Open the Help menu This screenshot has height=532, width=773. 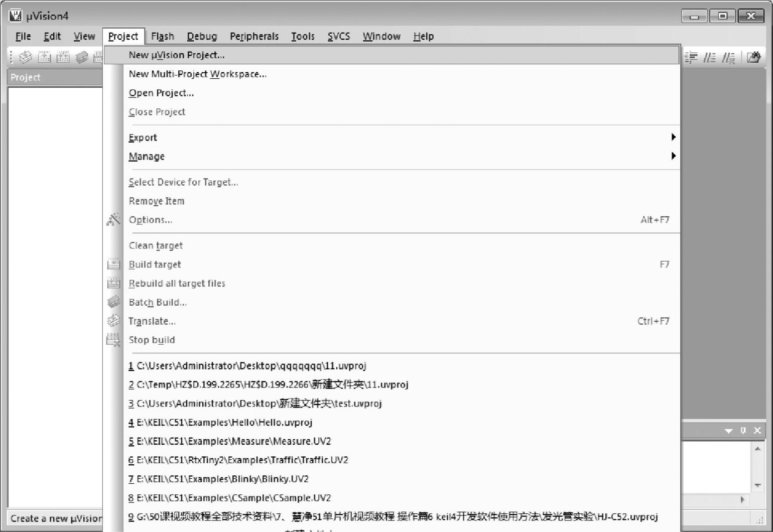coord(423,36)
